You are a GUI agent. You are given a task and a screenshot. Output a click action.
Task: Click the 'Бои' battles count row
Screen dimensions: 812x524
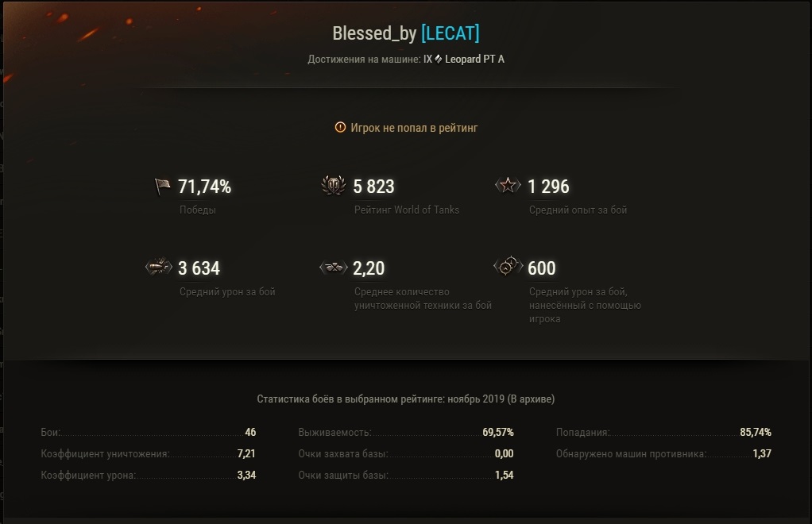(x=148, y=433)
